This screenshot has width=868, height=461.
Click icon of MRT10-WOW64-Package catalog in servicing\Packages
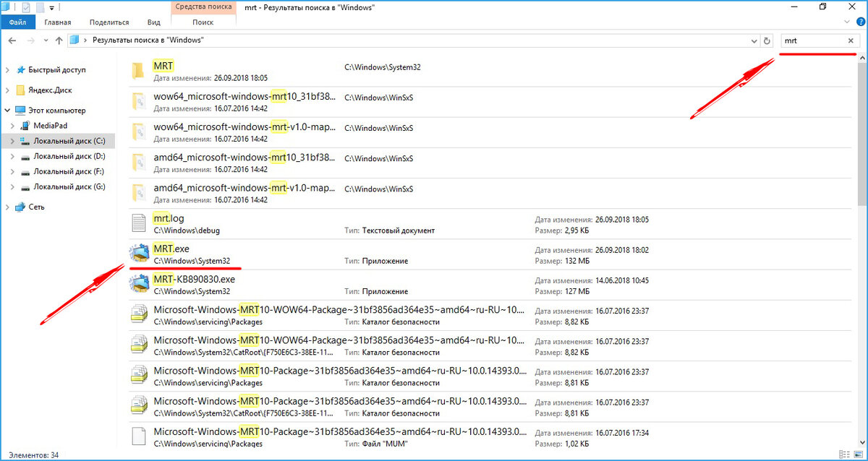pyautogui.click(x=138, y=314)
